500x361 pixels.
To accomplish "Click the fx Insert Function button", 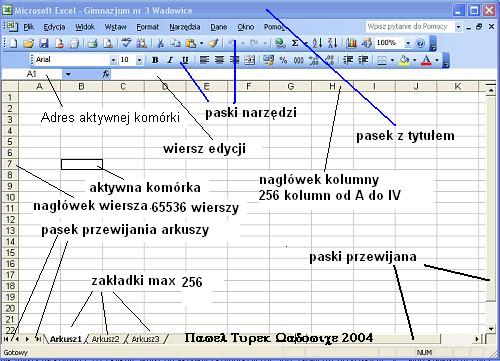I will coord(106,74).
